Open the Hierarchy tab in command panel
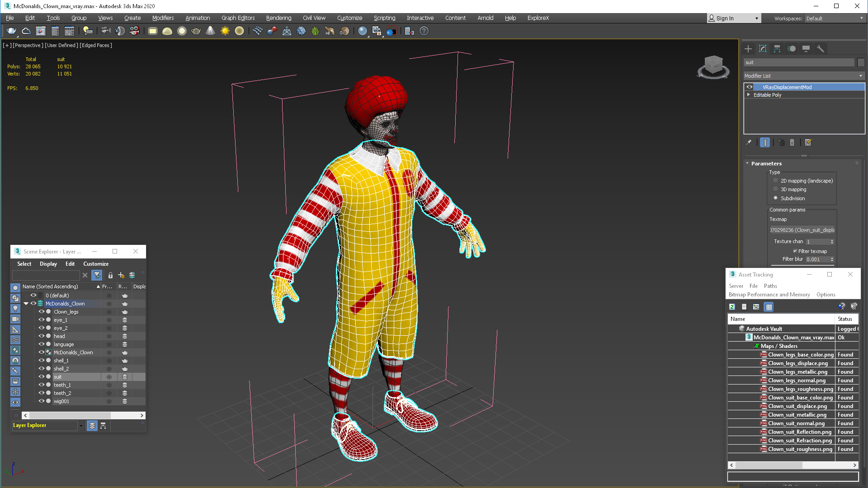 pyautogui.click(x=777, y=49)
